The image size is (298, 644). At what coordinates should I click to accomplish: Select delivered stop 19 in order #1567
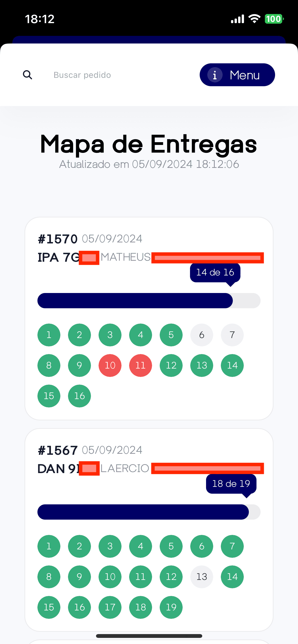(171, 607)
